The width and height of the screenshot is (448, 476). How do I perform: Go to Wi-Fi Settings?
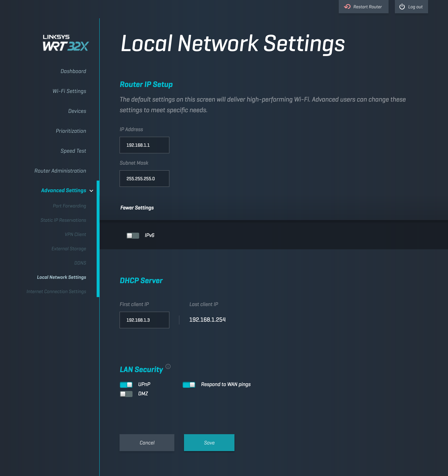(69, 91)
